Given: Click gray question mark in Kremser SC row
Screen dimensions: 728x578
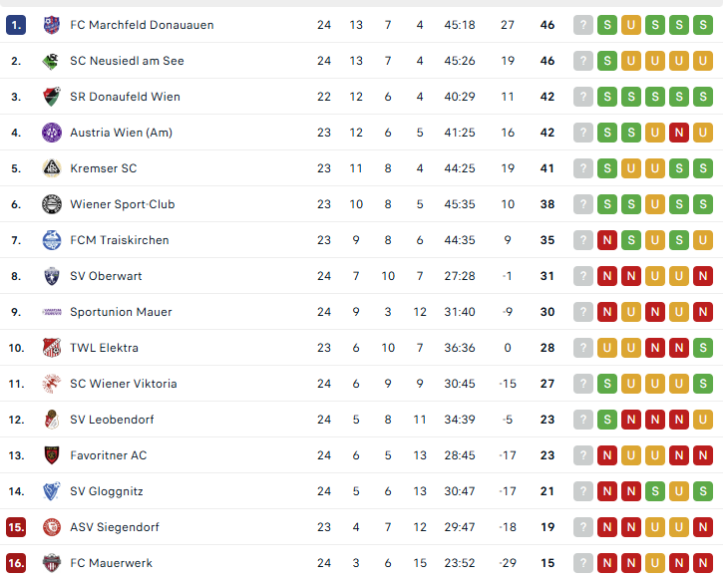Looking at the screenshot, I should [583, 168].
